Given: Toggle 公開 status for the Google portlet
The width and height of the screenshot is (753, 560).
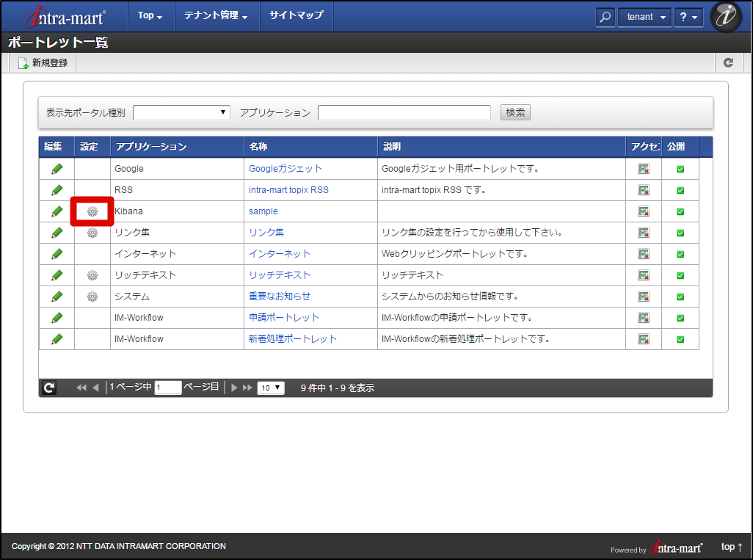Looking at the screenshot, I should [680, 168].
